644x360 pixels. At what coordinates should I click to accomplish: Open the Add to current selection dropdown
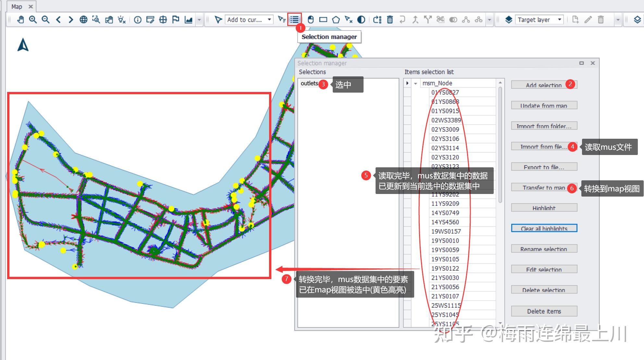click(x=249, y=20)
